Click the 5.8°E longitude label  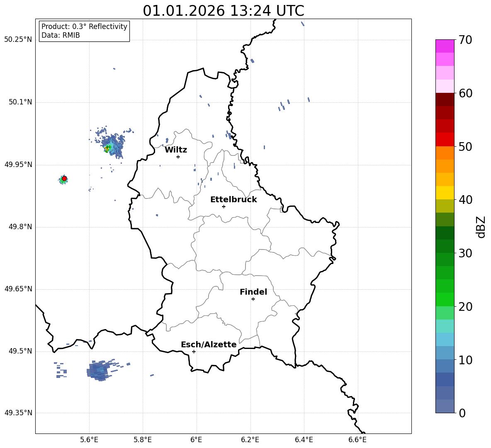(143, 440)
